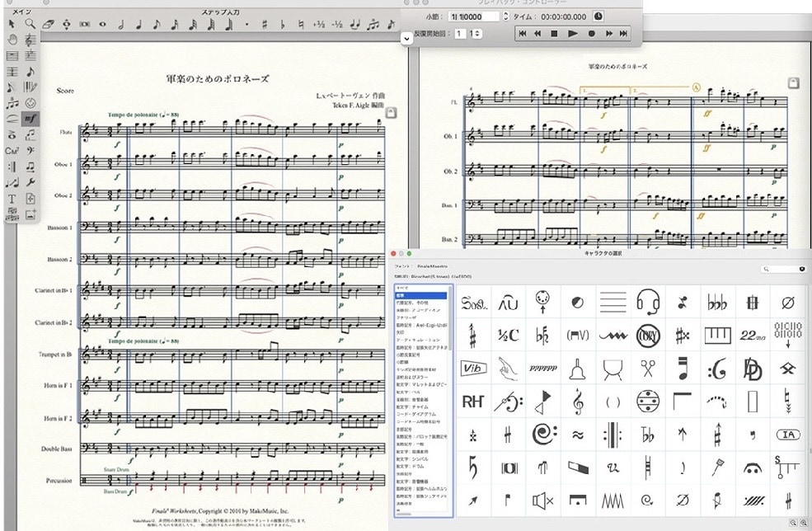Click the tie tool in step entry
This screenshot has height=531, width=812.
click(355, 24)
